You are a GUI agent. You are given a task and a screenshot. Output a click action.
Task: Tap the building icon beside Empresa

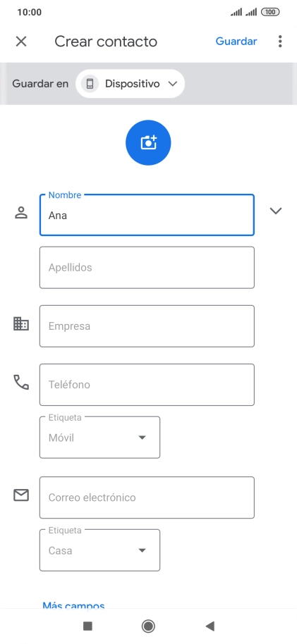21,323
